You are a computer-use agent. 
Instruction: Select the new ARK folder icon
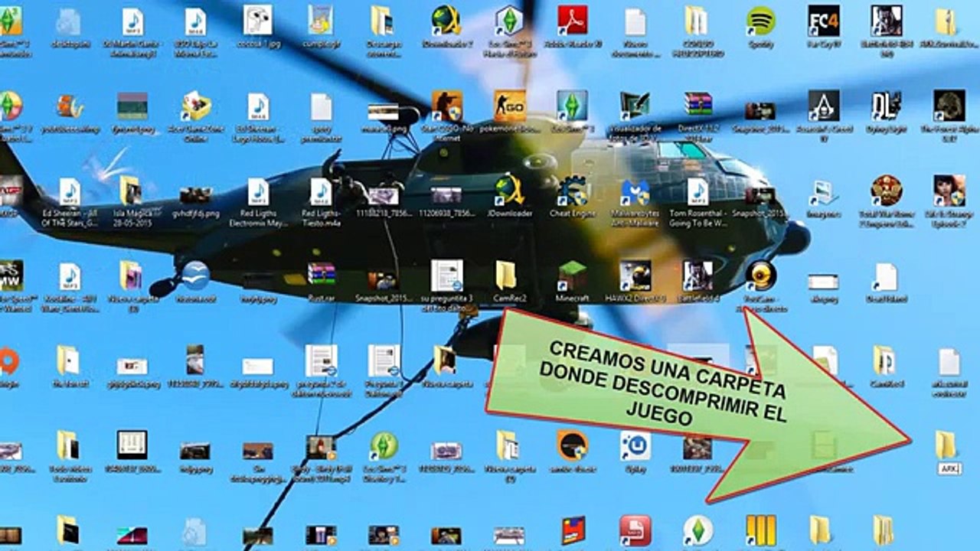click(x=946, y=445)
